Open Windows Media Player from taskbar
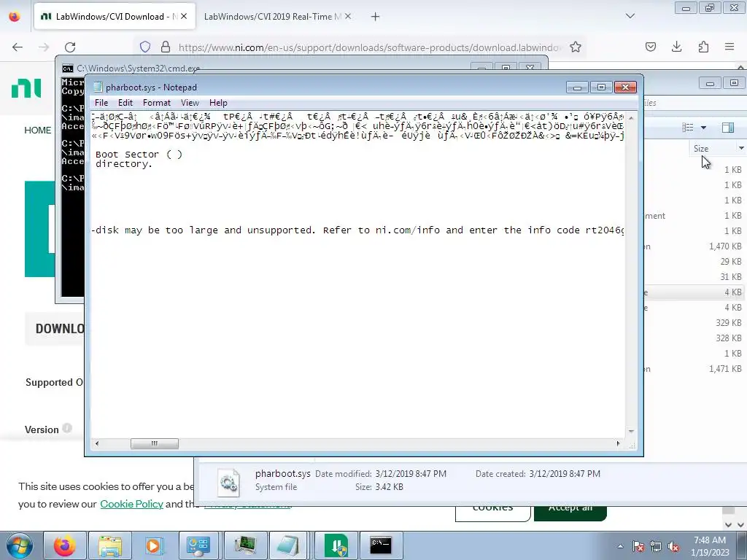The width and height of the screenshot is (747, 560). click(155, 545)
